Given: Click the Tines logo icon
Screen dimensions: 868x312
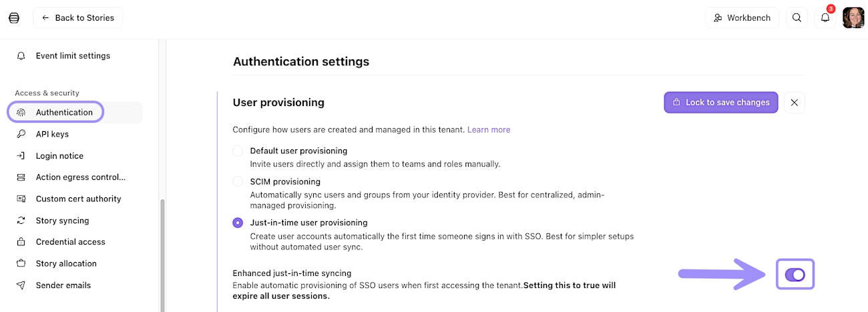Looking at the screenshot, I should (x=14, y=18).
